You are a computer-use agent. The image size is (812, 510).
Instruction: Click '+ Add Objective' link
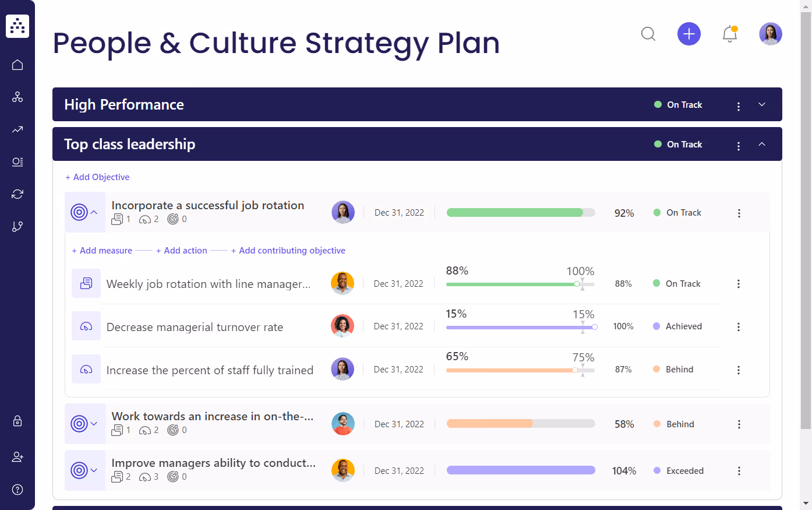point(97,177)
